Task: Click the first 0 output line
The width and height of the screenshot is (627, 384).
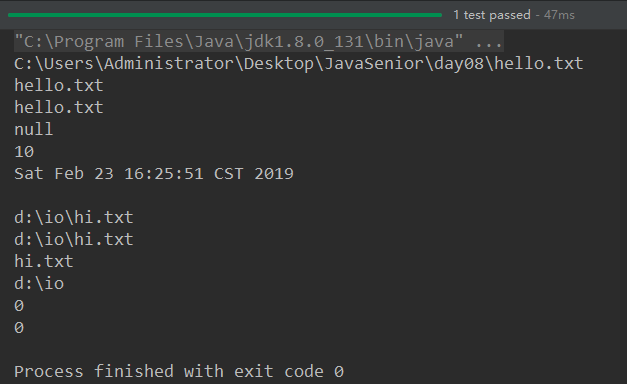Action: coord(19,306)
